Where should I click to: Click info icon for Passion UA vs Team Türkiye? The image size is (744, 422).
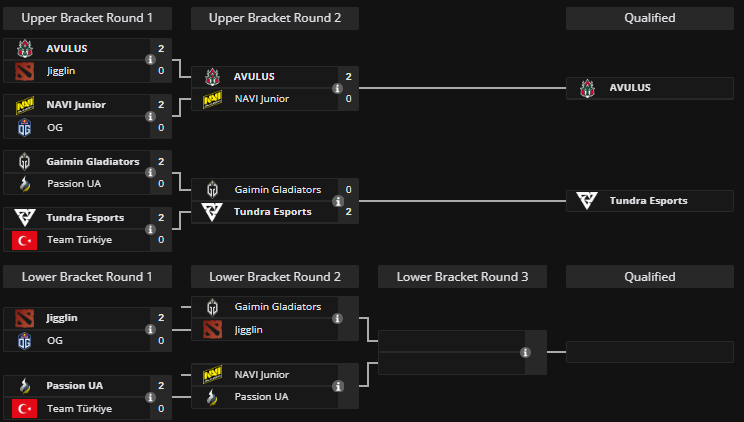tap(150, 397)
